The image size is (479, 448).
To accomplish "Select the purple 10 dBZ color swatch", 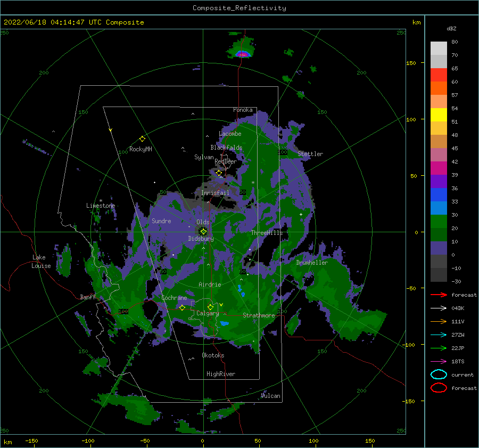I will 439,248.
